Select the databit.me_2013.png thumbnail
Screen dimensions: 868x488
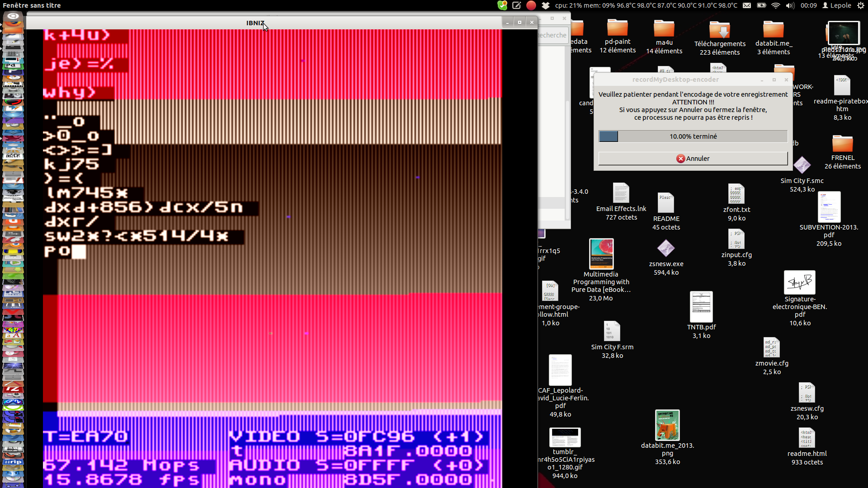pyautogui.click(x=667, y=425)
